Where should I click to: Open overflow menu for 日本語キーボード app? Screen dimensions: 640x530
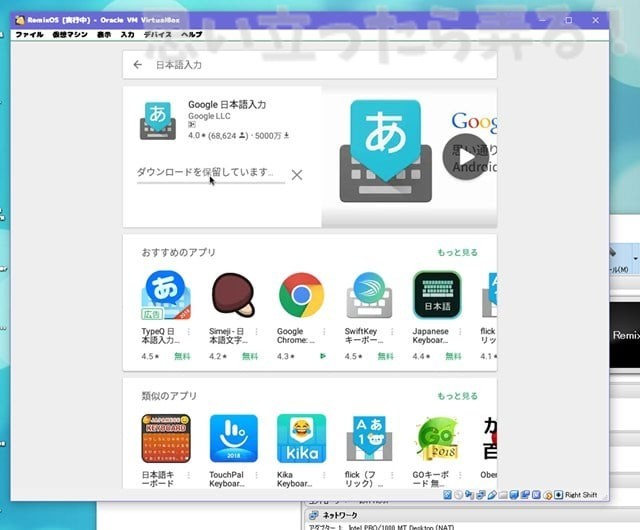(189, 475)
